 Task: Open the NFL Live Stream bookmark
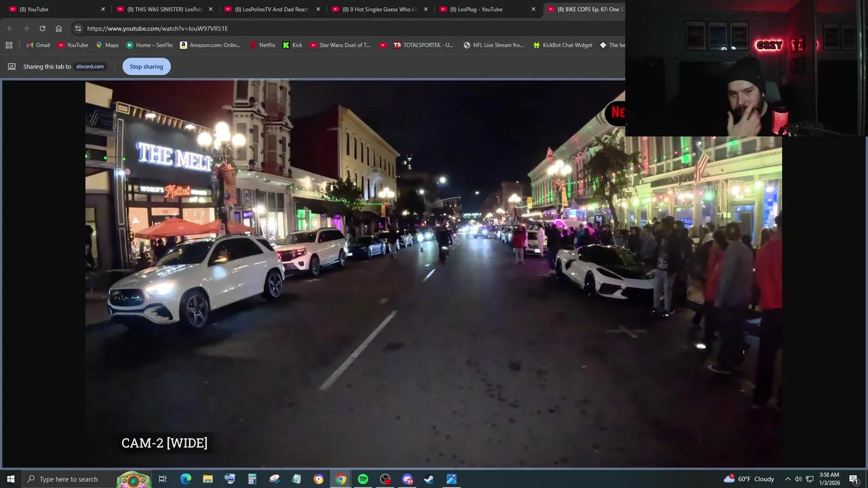pos(494,45)
